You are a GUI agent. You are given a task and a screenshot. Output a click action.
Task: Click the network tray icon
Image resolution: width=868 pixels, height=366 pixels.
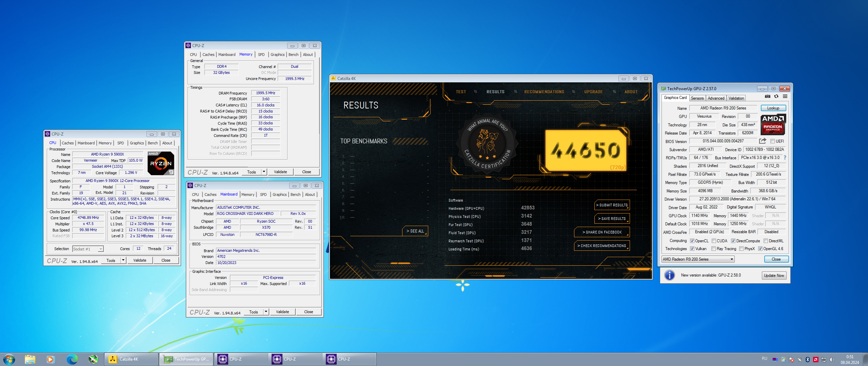[x=824, y=360]
